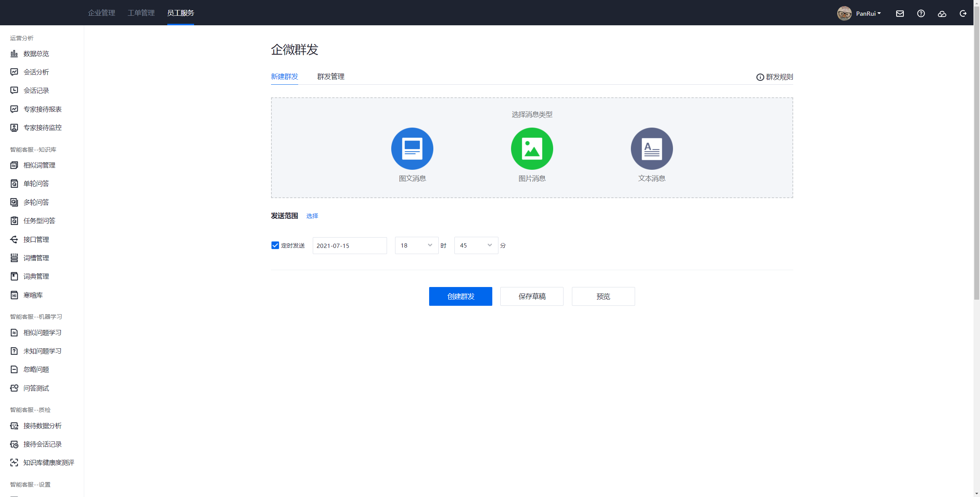Switch to the 新建群发 tab
Screen dimensions: 980x497
pyautogui.click(x=284, y=76)
